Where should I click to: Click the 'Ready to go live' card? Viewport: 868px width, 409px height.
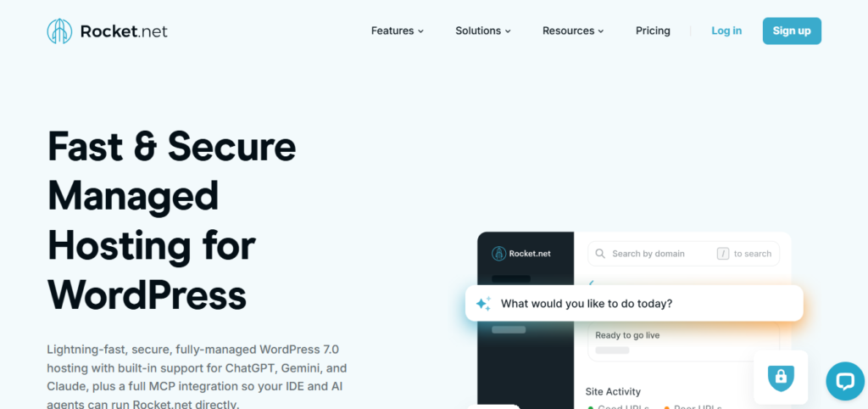tap(683, 342)
